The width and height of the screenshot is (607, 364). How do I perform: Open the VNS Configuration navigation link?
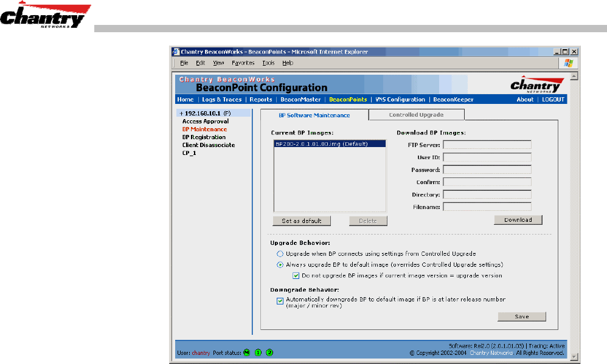point(400,100)
